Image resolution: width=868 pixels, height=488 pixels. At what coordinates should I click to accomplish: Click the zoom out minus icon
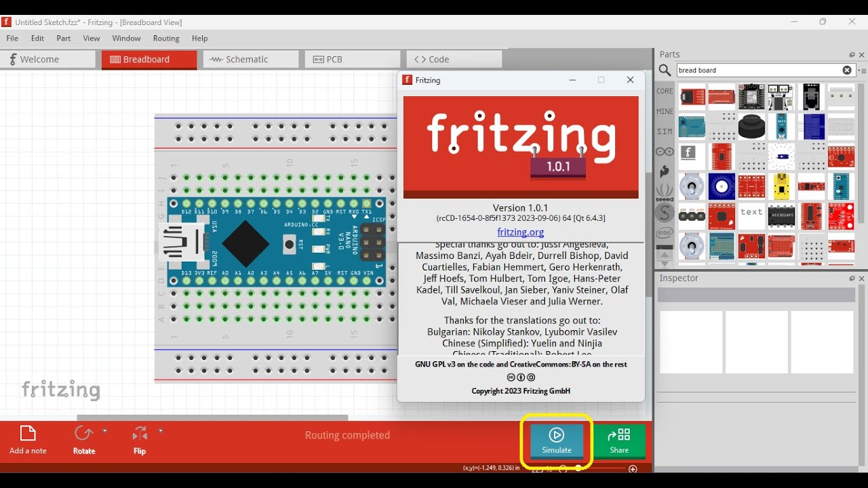pyautogui.click(x=563, y=468)
